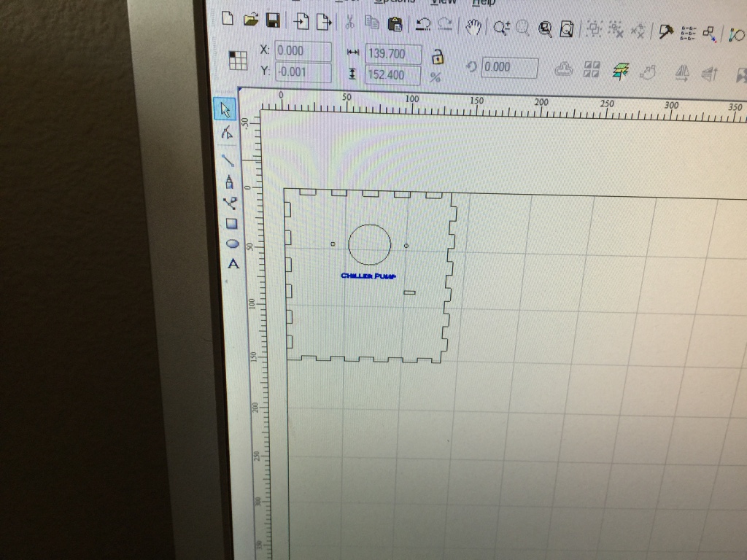Save the file with floppy disk icon

click(273, 20)
